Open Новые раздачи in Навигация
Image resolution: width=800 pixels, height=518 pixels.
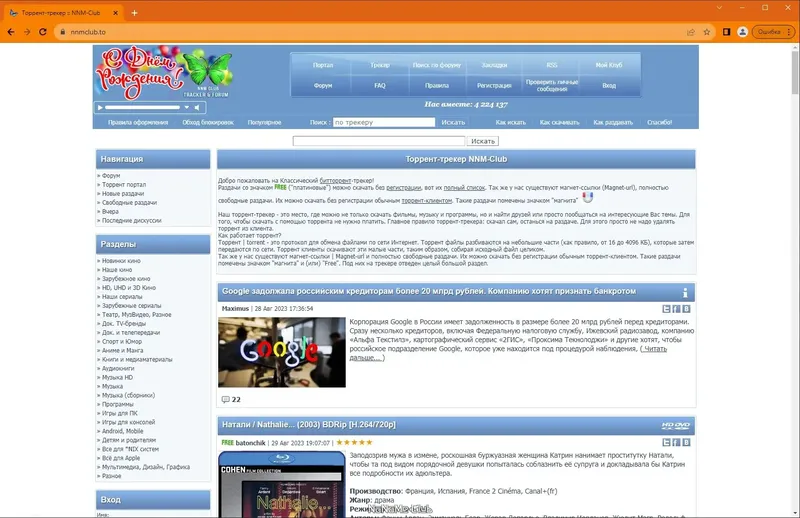122,193
